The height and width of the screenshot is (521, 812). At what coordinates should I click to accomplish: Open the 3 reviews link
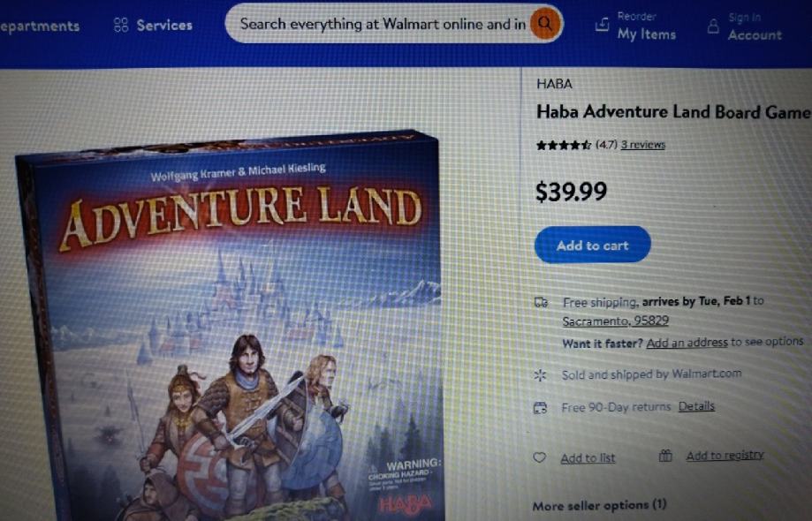pos(642,144)
